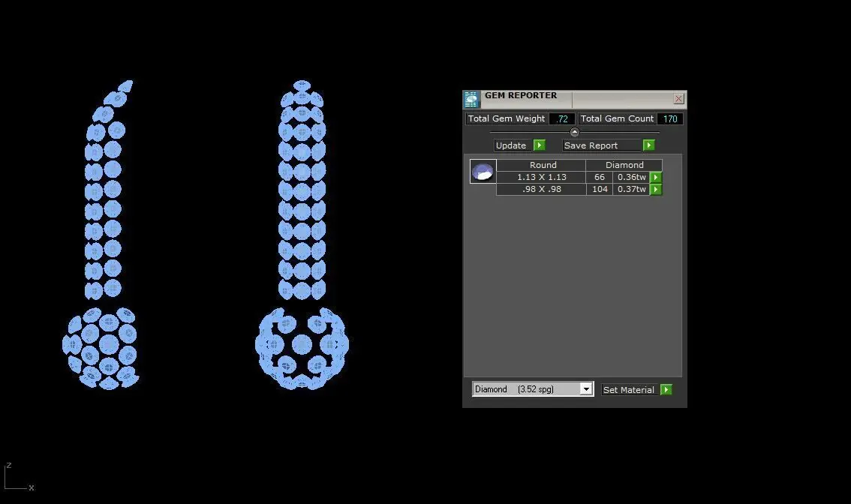Click the count cell showing 104

click(599, 189)
